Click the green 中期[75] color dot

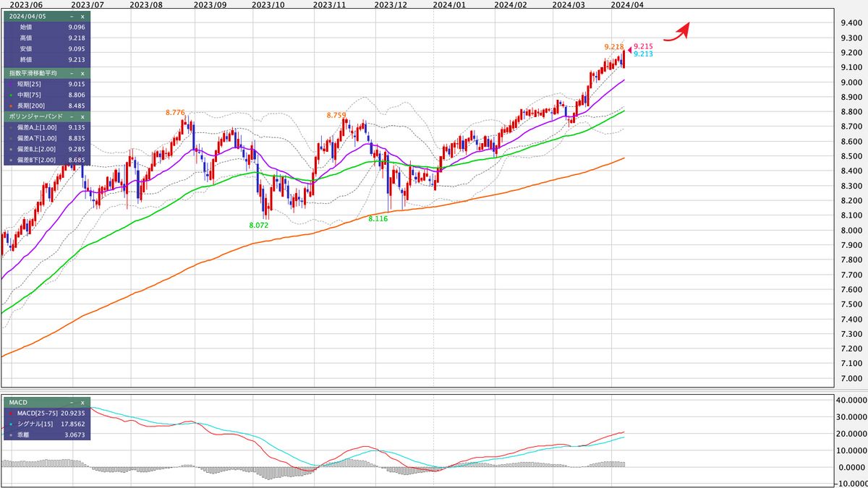point(10,95)
